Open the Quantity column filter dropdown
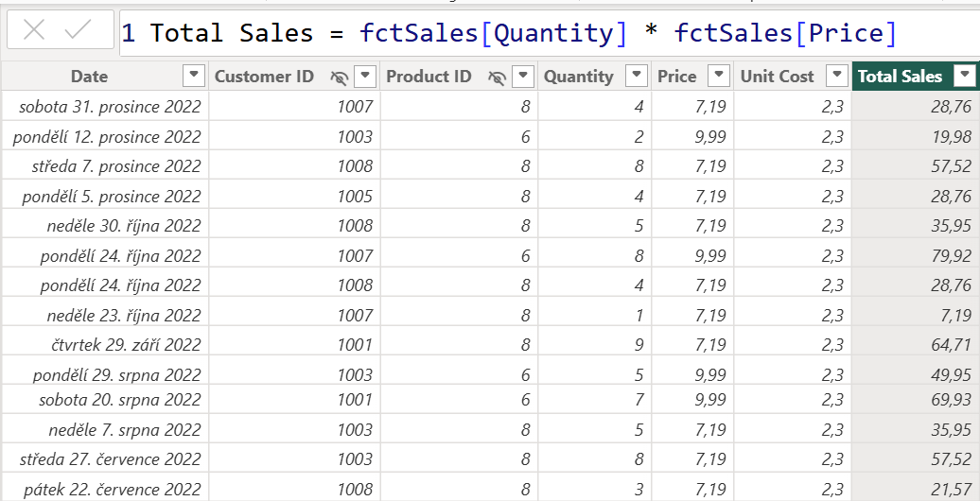This screenshot has width=980, height=501. 638,76
